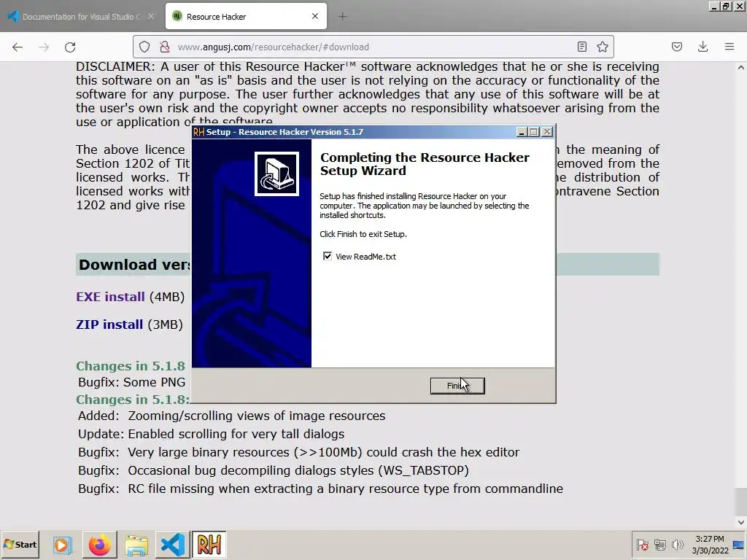Uncheck the View ReadMe.txt checkbox

(328, 256)
